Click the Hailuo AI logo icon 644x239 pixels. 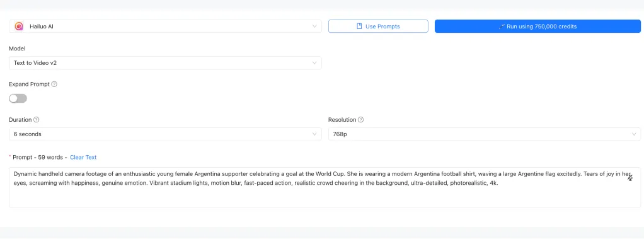[x=18, y=26]
